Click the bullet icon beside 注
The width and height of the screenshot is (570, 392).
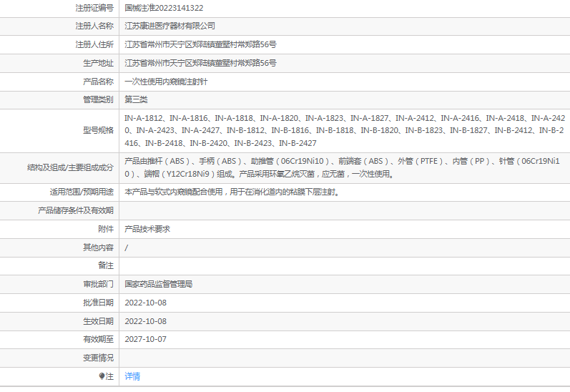[102, 376]
